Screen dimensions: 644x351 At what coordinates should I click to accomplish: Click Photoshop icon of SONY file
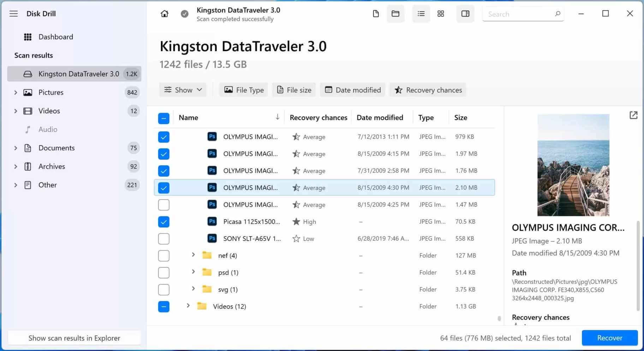pos(212,238)
